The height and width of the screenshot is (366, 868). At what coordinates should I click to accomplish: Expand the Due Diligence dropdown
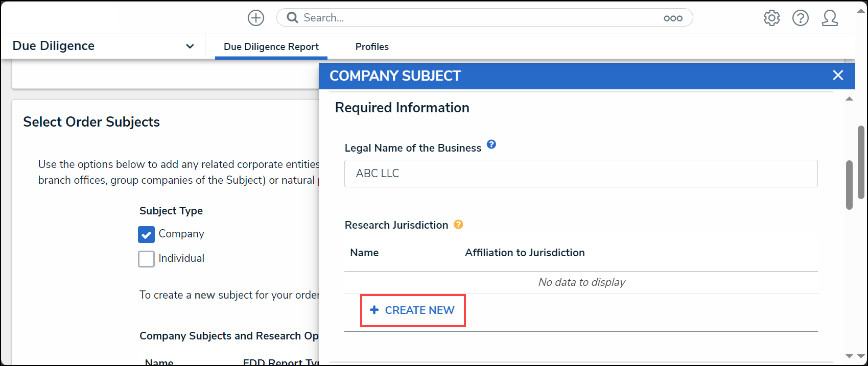pos(190,46)
